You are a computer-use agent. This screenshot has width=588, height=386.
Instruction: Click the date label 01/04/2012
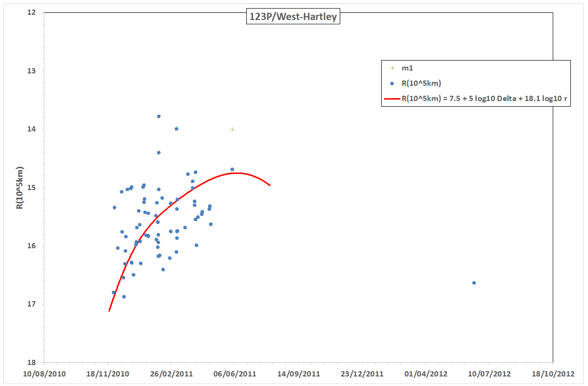[x=426, y=374]
